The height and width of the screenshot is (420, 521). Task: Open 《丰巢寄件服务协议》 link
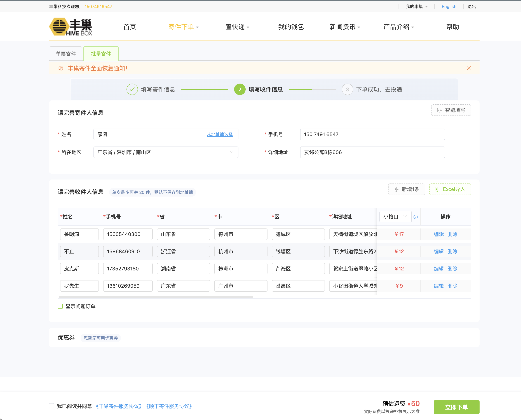click(x=119, y=406)
